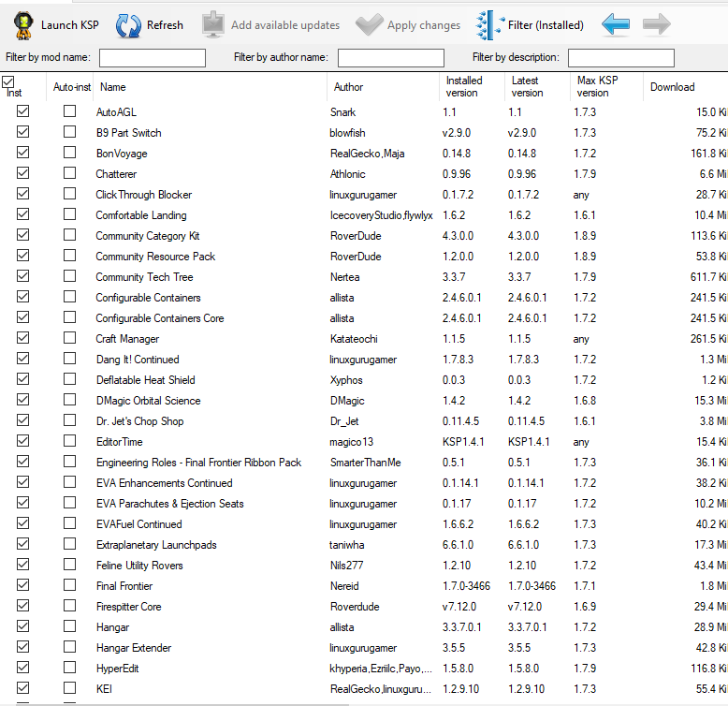This screenshot has width=728, height=706.
Task: Uncheck installed checkbox for AutoAGL
Action: [x=22, y=111]
